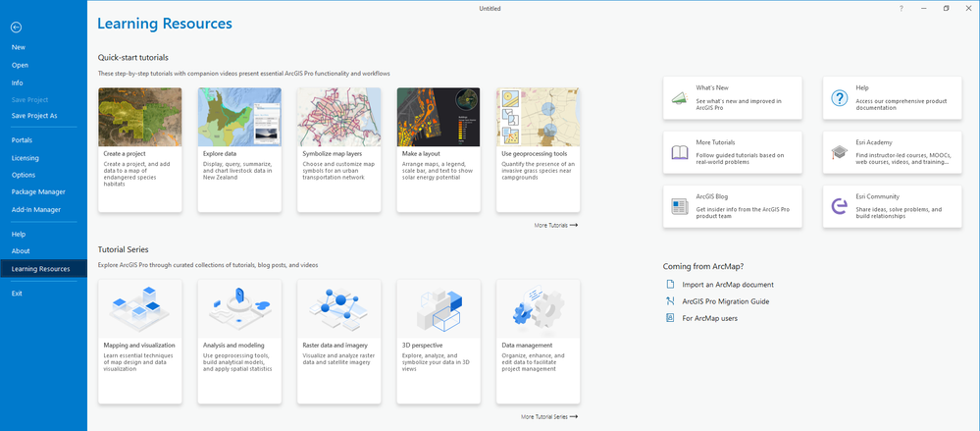
Task: Click the Esri Community card title
Action: [877, 196]
